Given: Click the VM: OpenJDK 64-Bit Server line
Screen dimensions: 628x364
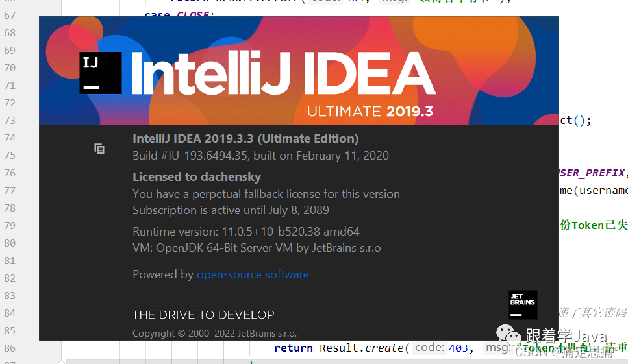Looking at the screenshot, I should (x=257, y=248).
